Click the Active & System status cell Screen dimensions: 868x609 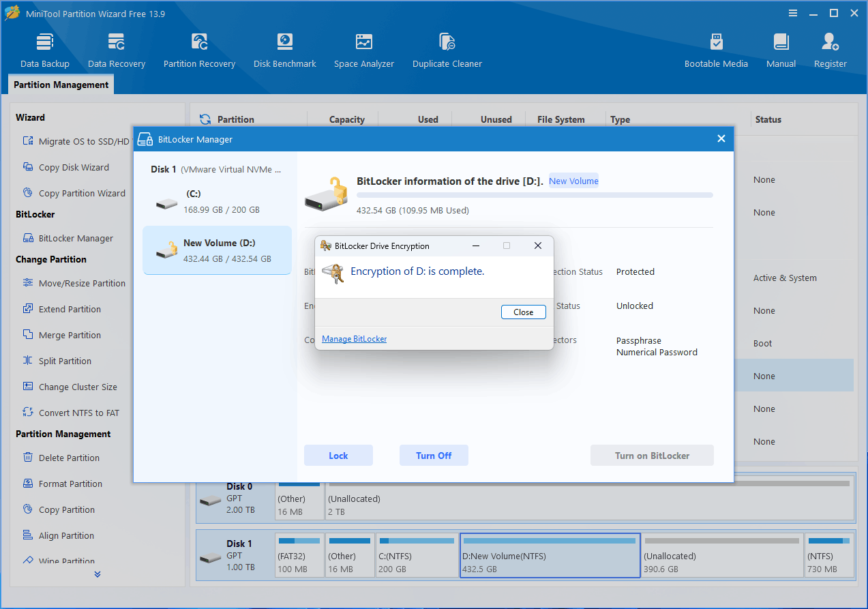pyautogui.click(x=785, y=278)
